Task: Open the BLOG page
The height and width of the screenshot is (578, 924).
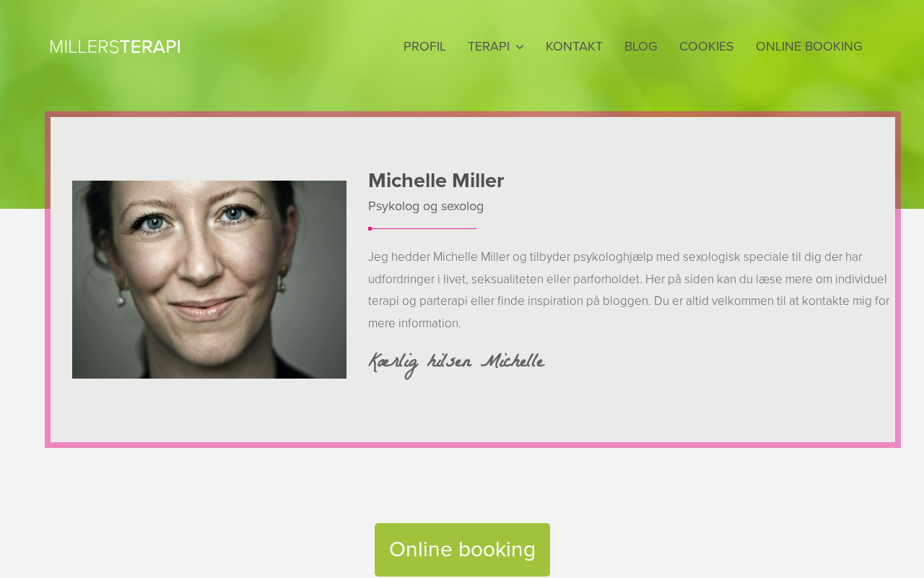Action: 641,46
